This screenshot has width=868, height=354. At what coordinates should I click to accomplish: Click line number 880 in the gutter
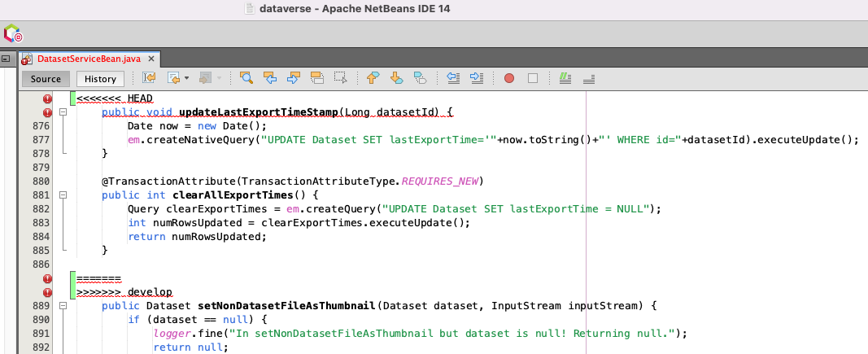click(x=41, y=181)
